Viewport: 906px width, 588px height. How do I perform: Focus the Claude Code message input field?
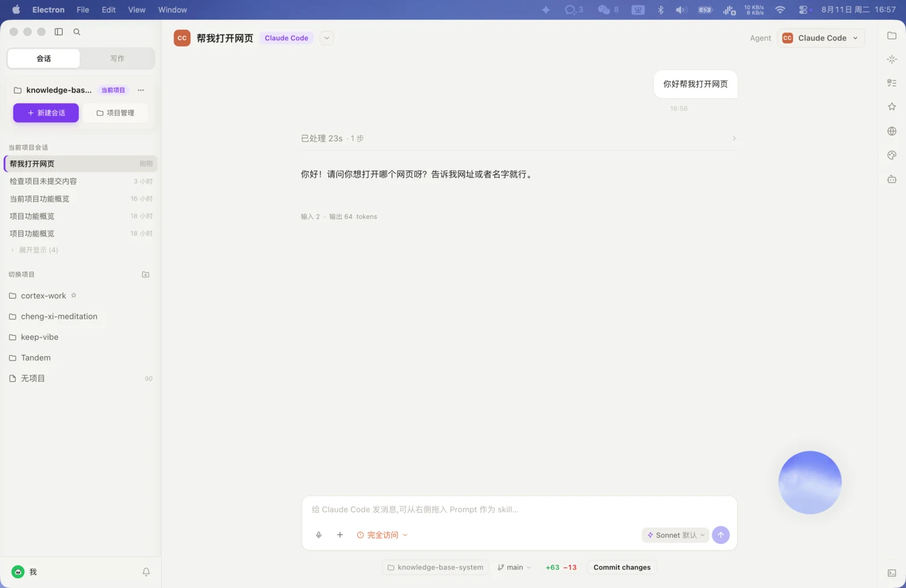(519, 510)
